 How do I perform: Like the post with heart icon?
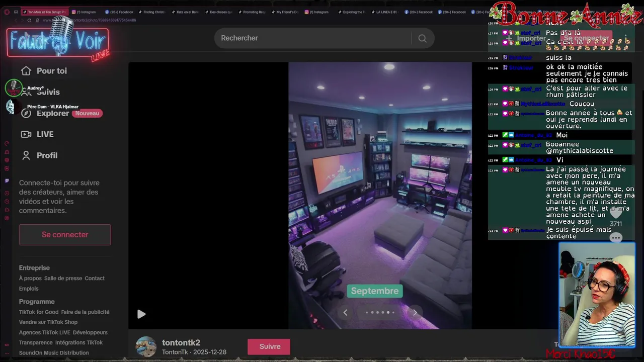pyautogui.click(x=616, y=213)
